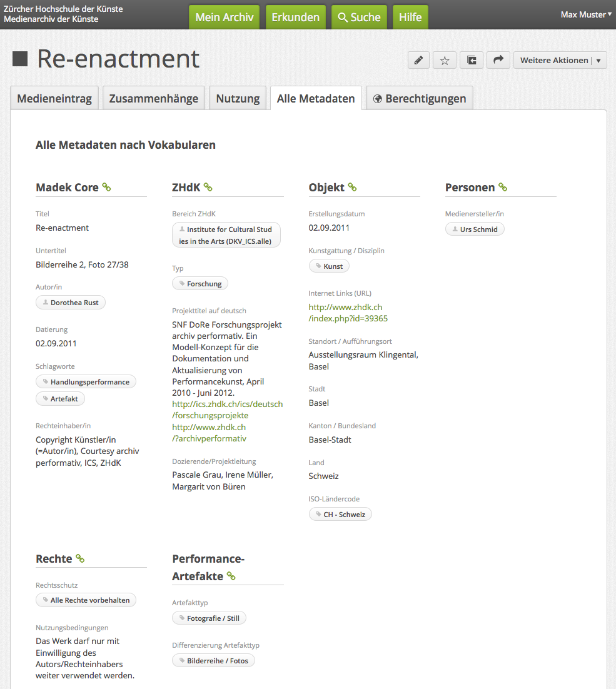Click the link icon beside ZHdK heading
This screenshot has width=616, height=689.
tap(208, 187)
